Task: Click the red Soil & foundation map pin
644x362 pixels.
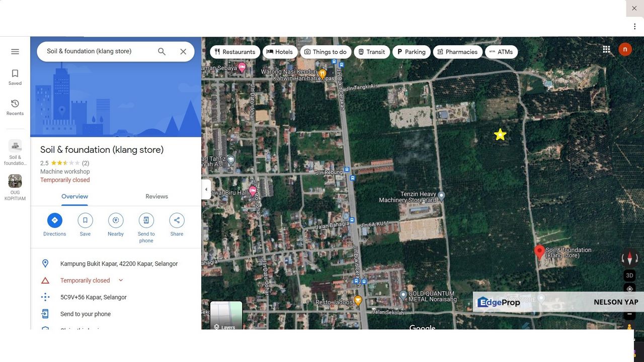Action: click(539, 252)
